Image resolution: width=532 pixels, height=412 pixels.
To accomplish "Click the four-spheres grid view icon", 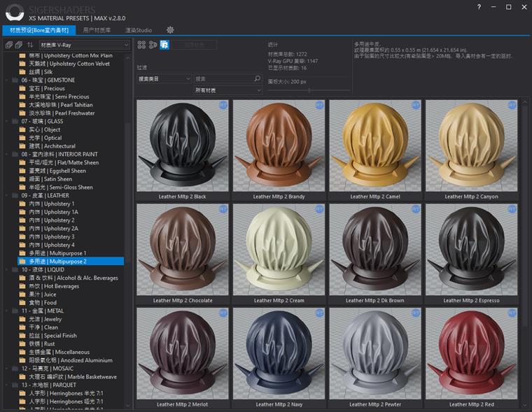I will click(141, 45).
